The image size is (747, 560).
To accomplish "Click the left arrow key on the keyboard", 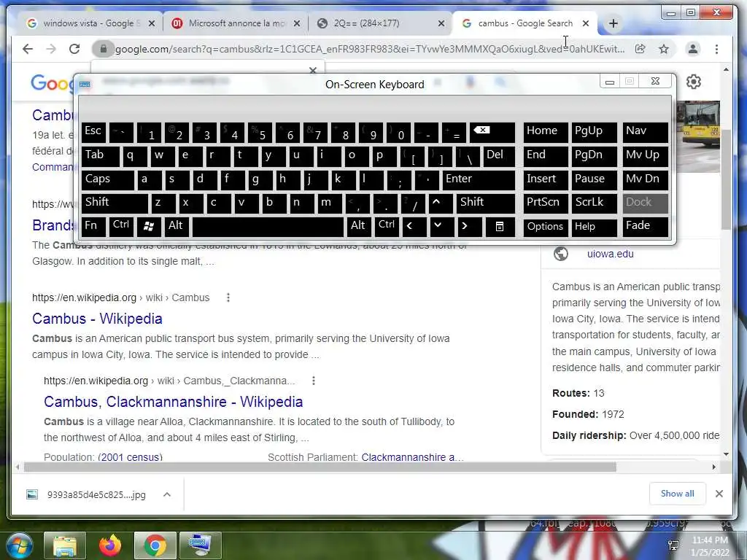I will (x=414, y=227).
